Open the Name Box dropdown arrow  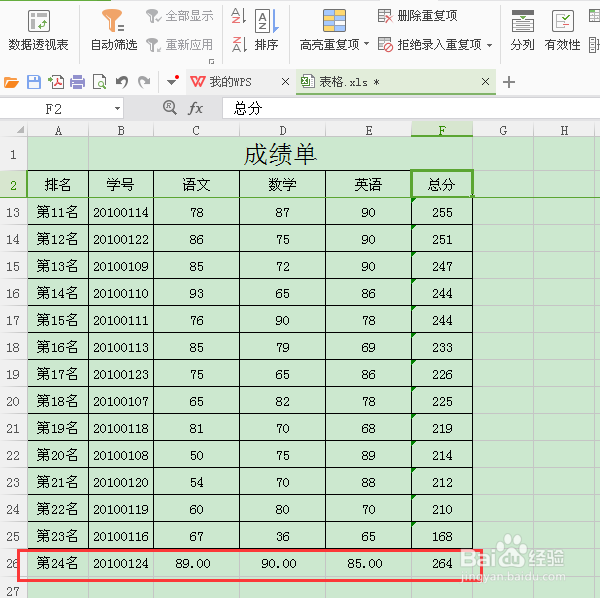coord(117,109)
